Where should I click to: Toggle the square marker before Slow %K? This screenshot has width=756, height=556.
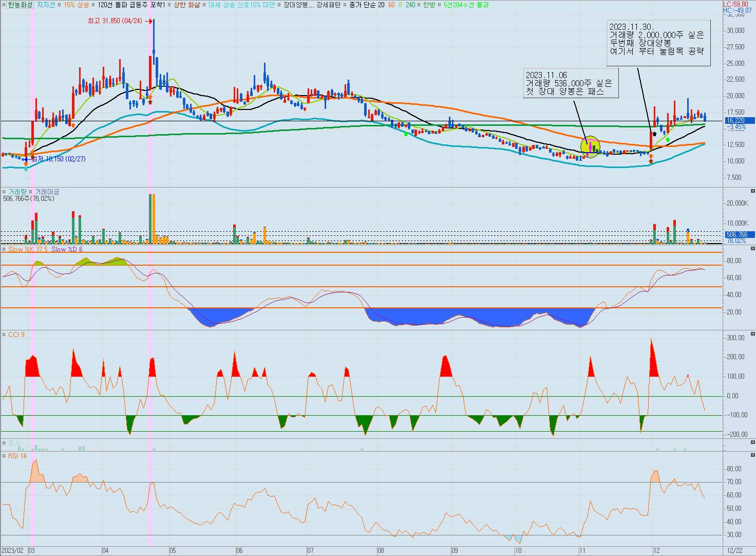(x=4, y=249)
